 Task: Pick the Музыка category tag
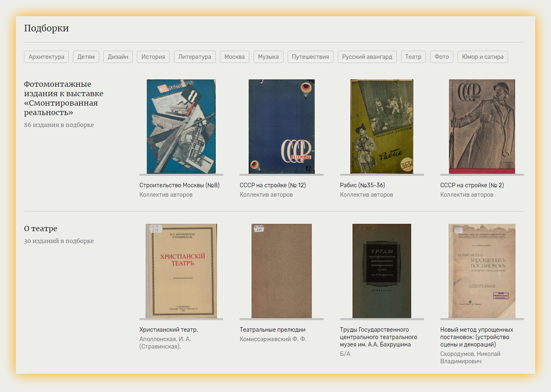coord(268,57)
